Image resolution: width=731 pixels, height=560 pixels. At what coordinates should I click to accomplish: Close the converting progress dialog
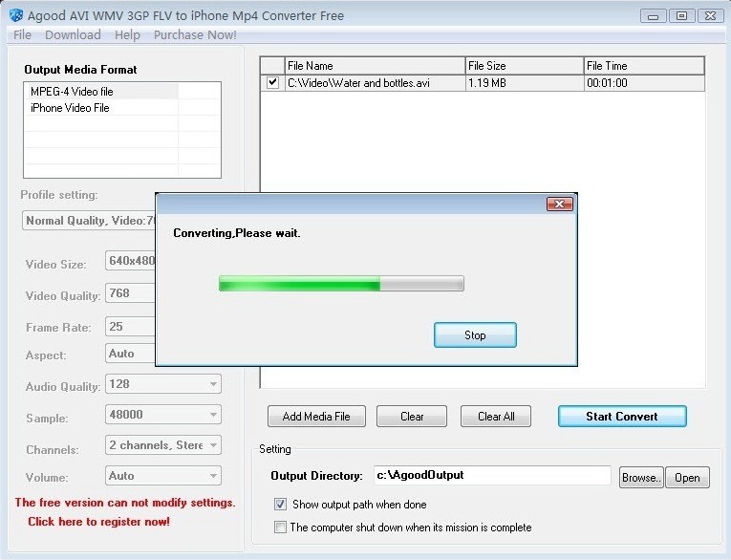tap(559, 204)
